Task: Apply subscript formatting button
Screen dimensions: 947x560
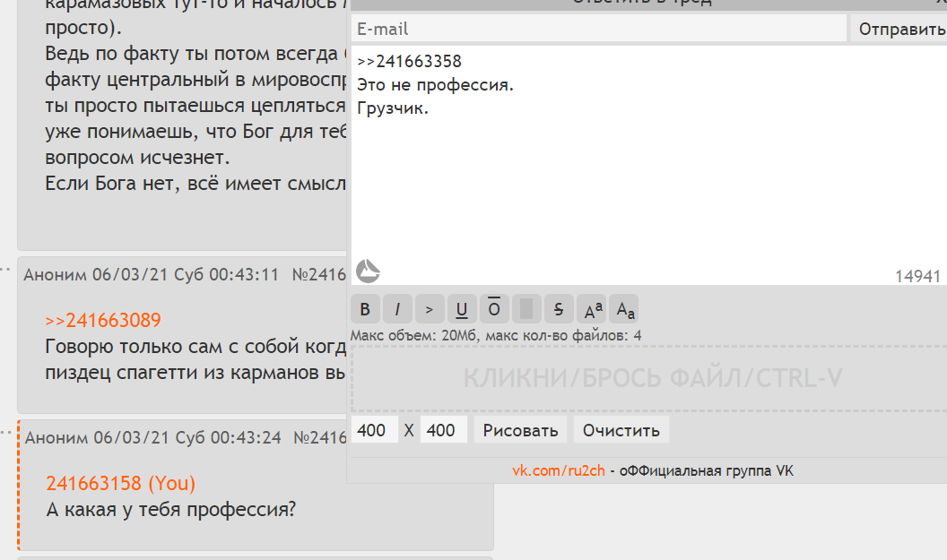Action: [624, 310]
